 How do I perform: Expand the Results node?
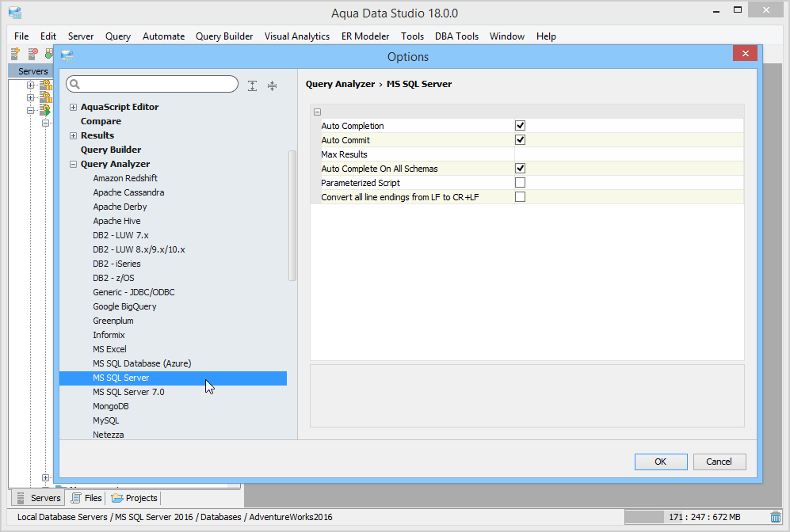[73, 135]
